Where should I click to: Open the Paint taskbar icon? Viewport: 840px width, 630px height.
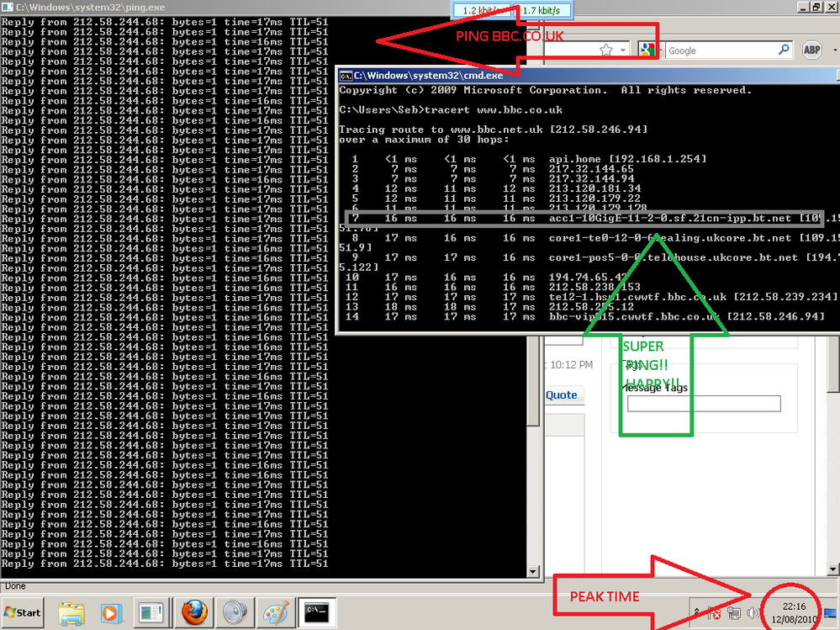(274, 611)
